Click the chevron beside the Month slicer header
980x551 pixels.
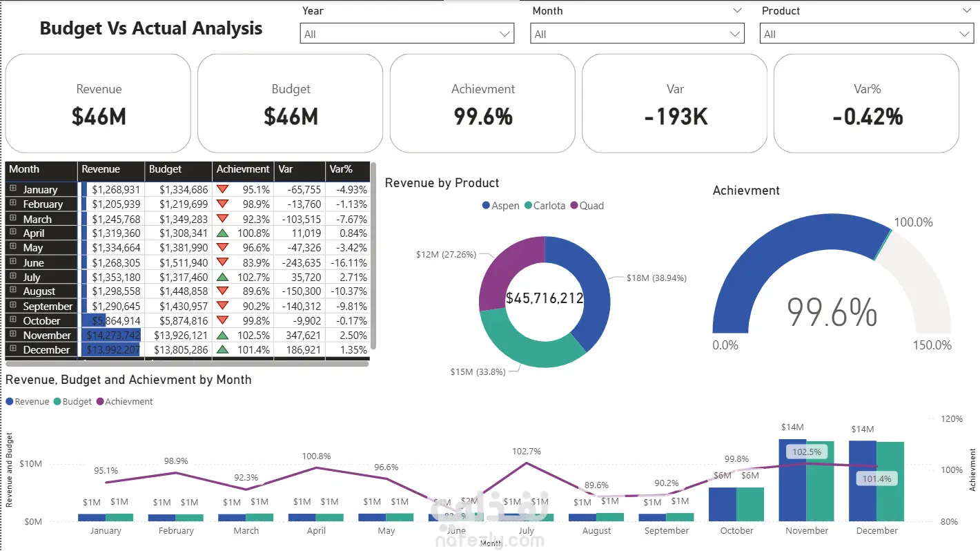[x=737, y=11]
